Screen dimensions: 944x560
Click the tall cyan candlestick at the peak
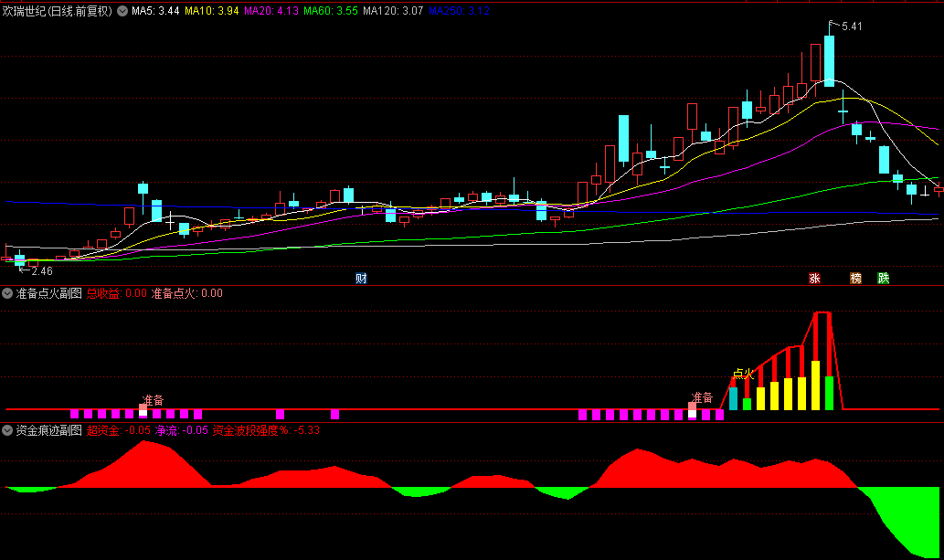click(829, 60)
